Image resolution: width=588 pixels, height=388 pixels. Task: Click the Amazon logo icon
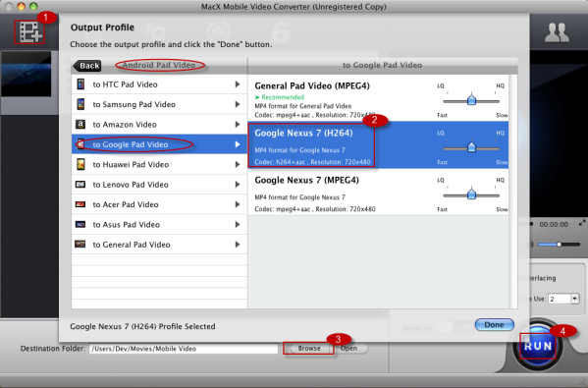(80, 124)
